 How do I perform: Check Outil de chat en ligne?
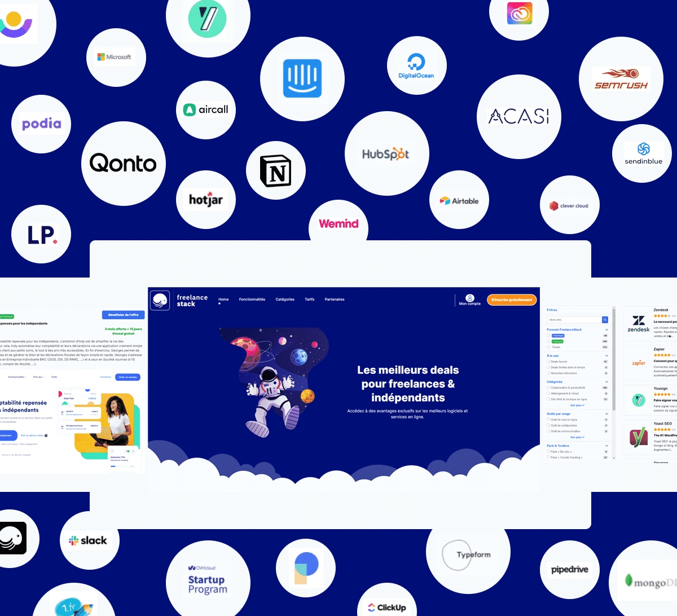point(548,419)
